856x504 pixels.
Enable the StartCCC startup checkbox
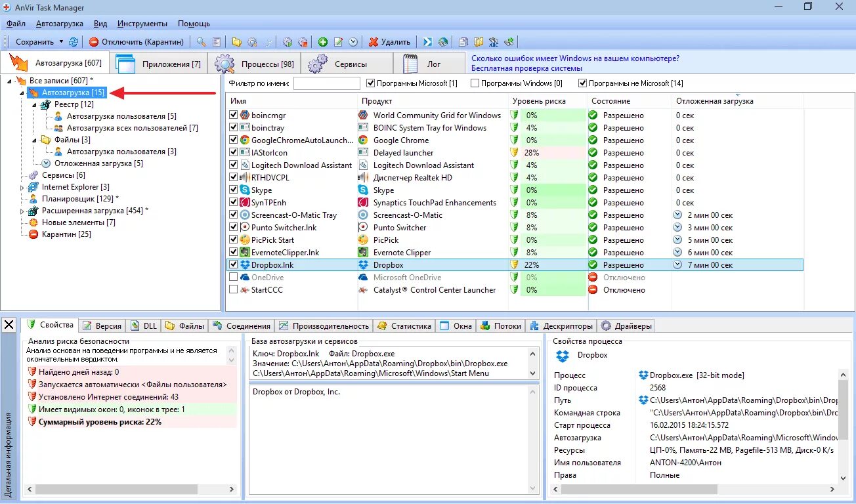pos(234,290)
